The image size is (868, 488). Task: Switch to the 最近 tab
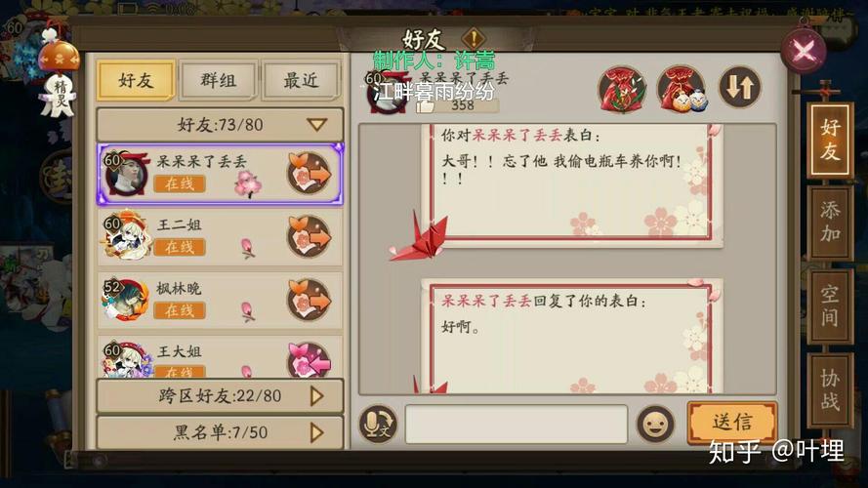[x=301, y=81]
